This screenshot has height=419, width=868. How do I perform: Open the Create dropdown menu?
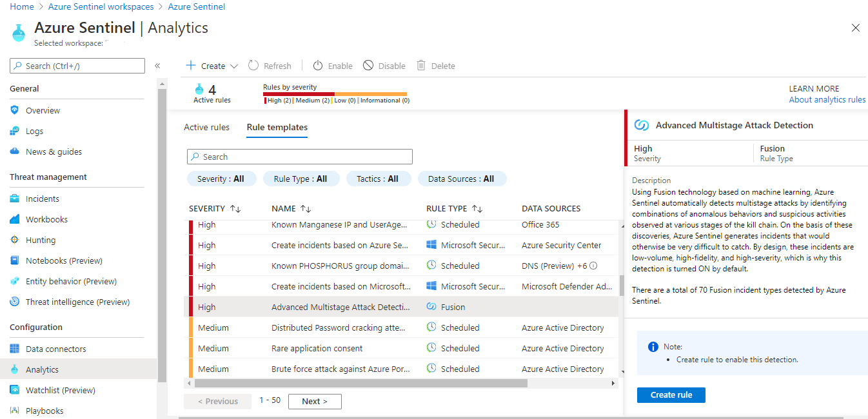[x=211, y=65]
